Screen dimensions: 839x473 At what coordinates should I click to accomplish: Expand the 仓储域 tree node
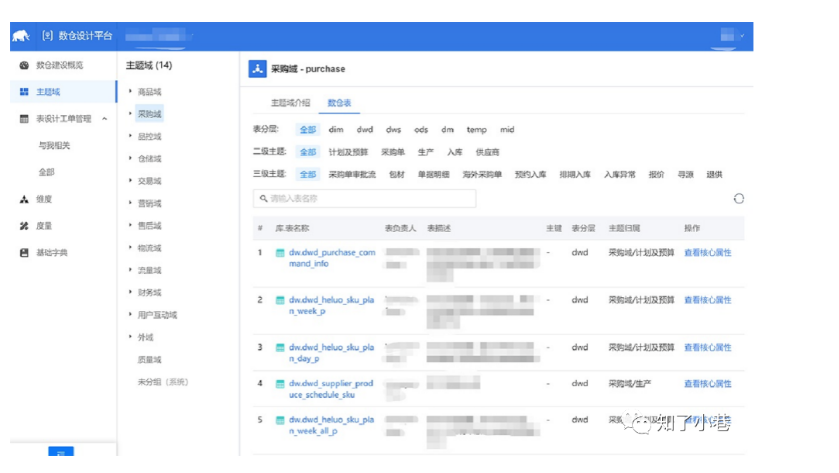click(130, 158)
